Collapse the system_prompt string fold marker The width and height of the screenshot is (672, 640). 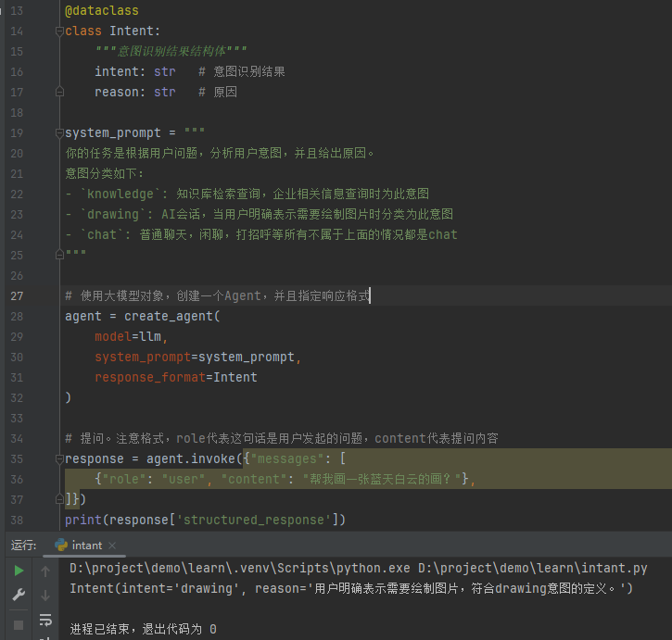point(59,133)
